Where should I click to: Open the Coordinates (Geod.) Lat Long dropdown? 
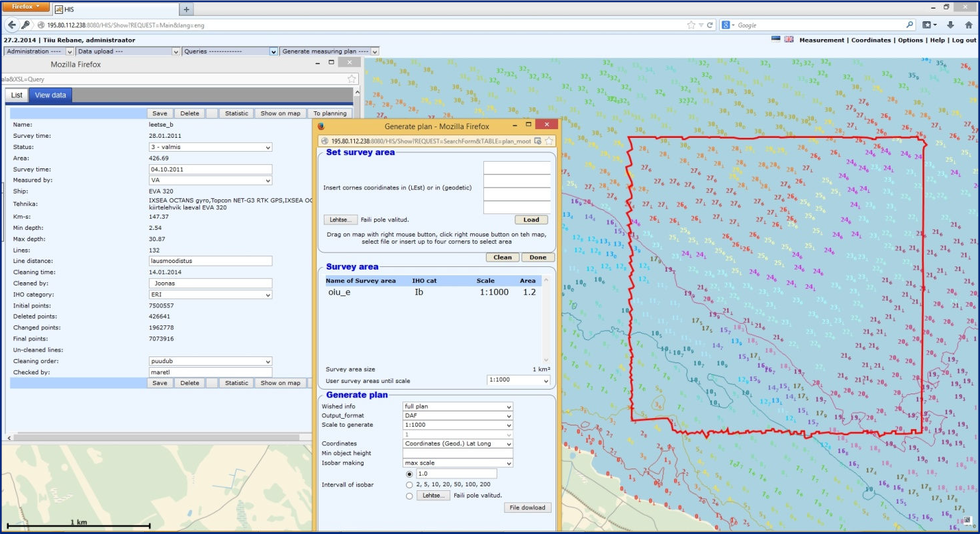coord(458,444)
